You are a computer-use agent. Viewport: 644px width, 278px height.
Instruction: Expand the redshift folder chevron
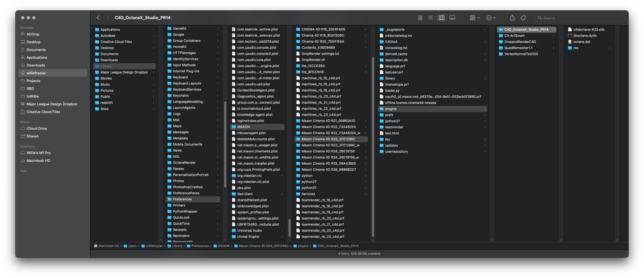153,103
